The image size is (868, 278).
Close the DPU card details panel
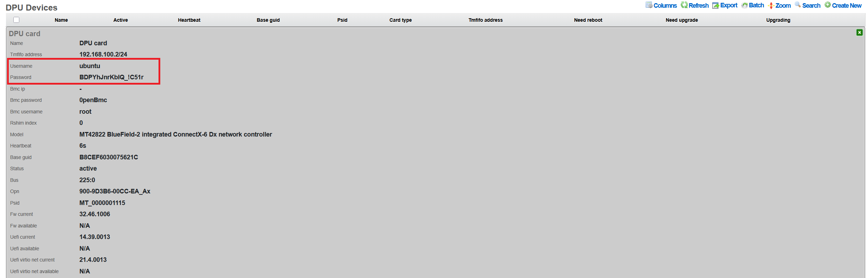[859, 32]
